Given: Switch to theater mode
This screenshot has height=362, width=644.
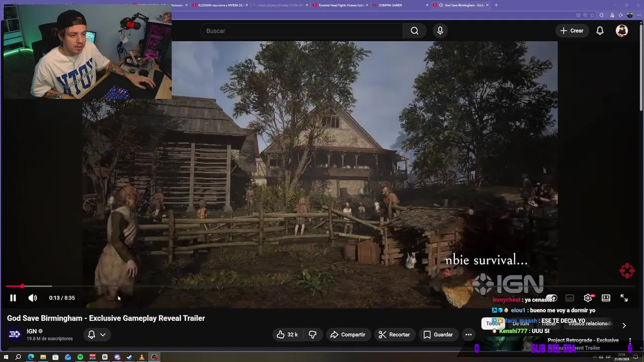Looking at the screenshot, I should click(606, 298).
